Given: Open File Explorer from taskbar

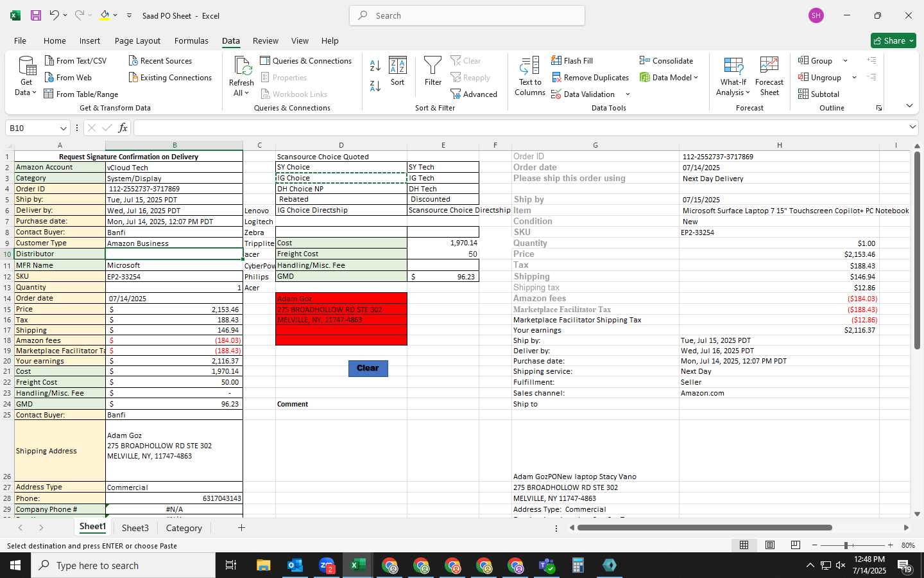Looking at the screenshot, I should coord(264,565).
